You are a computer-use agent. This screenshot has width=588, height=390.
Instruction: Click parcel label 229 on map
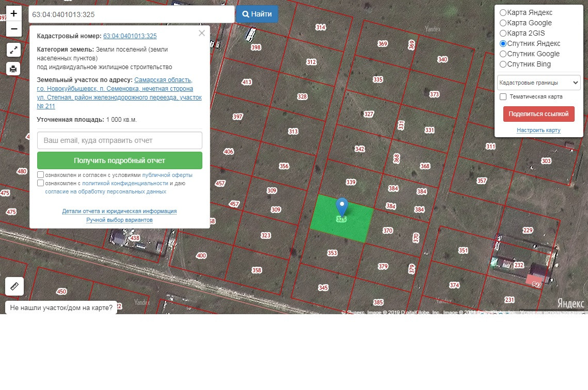[528, 230]
